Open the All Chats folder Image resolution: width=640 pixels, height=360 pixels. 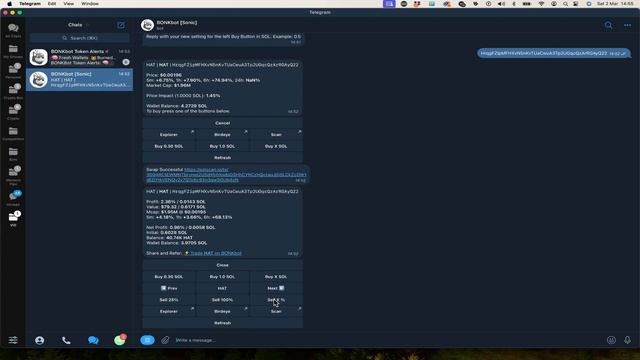pyautogui.click(x=13, y=30)
